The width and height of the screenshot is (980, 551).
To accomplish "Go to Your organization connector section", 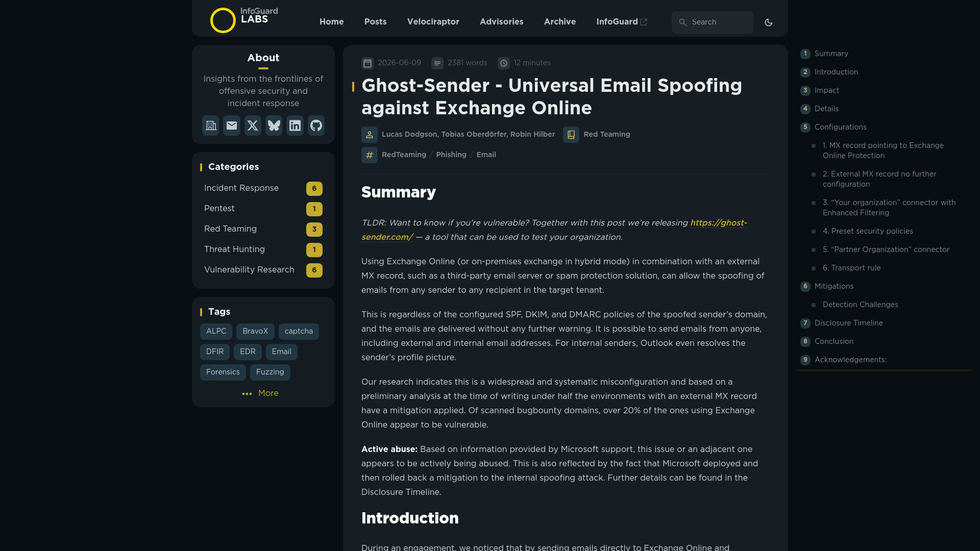I will pyautogui.click(x=889, y=208).
